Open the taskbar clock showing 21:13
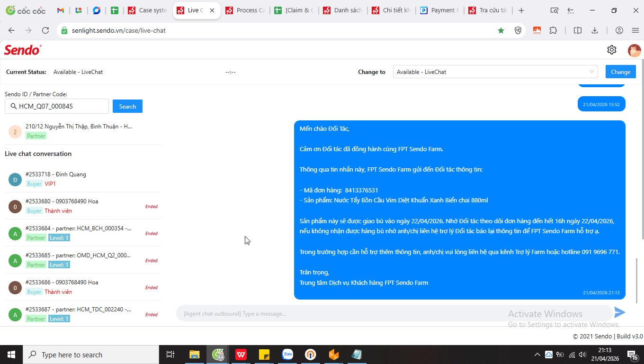 pos(605,355)
